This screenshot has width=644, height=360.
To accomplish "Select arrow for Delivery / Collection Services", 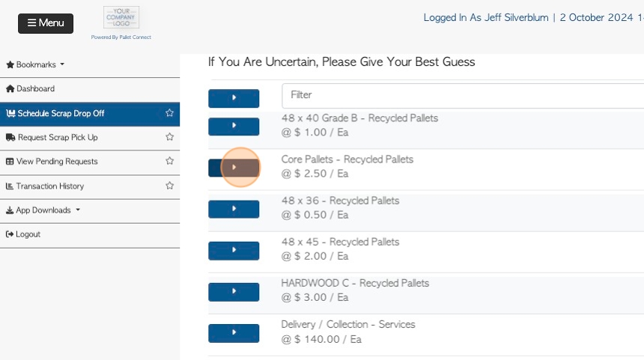I will click(234, 333).
